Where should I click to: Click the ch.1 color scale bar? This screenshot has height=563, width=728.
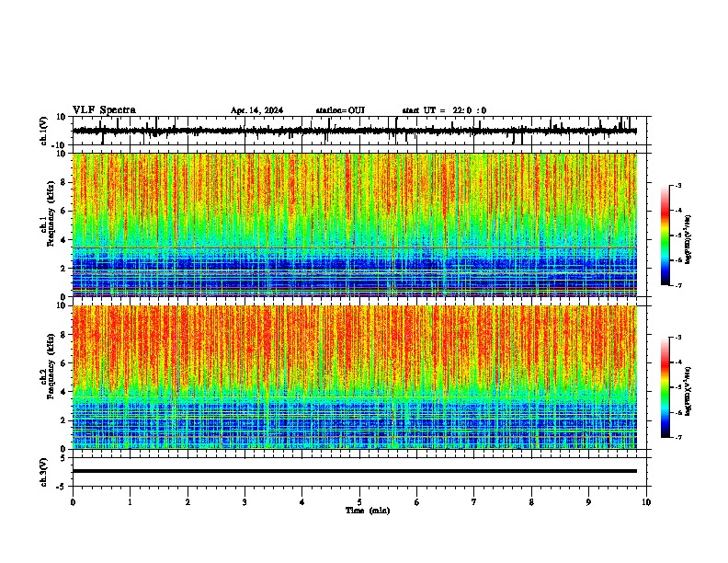click(665, 236)
